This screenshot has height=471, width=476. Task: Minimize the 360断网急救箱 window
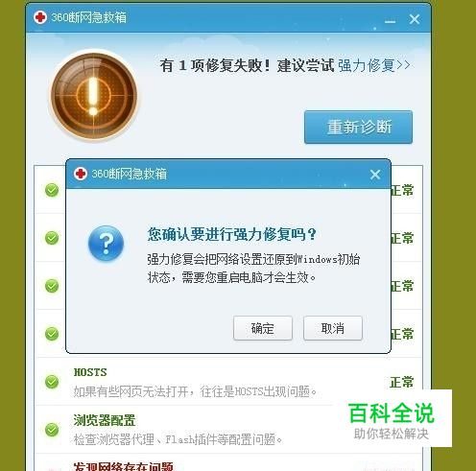click(x=390, y=21)
